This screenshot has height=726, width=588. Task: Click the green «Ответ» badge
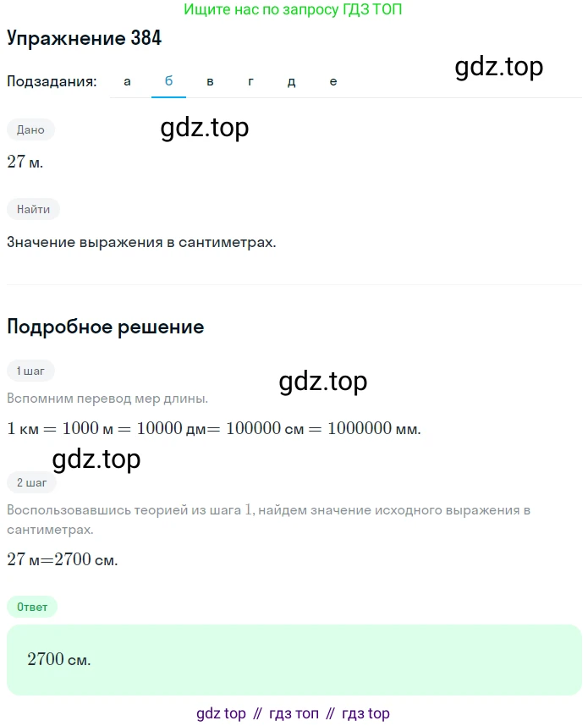click(32, 607)
